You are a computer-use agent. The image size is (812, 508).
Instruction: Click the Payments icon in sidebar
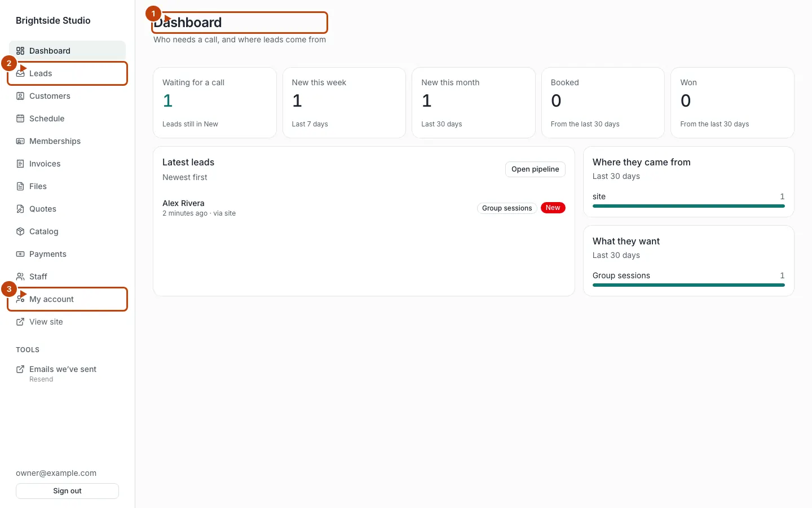pos(20,254)
